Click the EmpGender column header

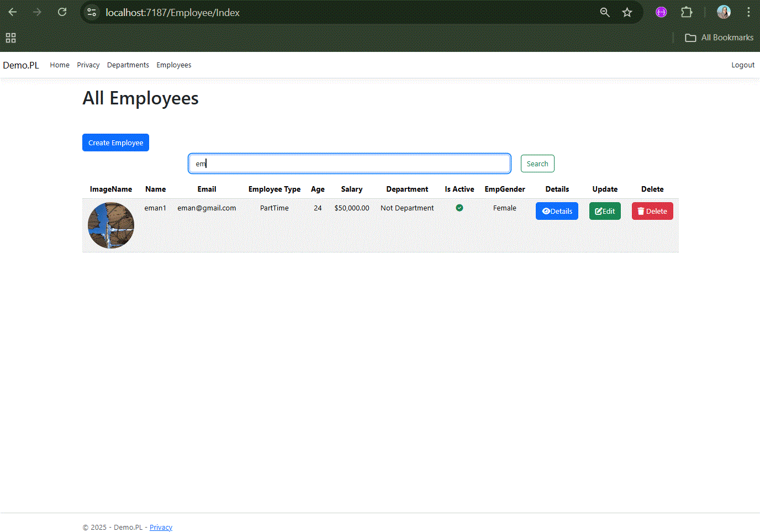pyautogui.click(x=505, y=189)
